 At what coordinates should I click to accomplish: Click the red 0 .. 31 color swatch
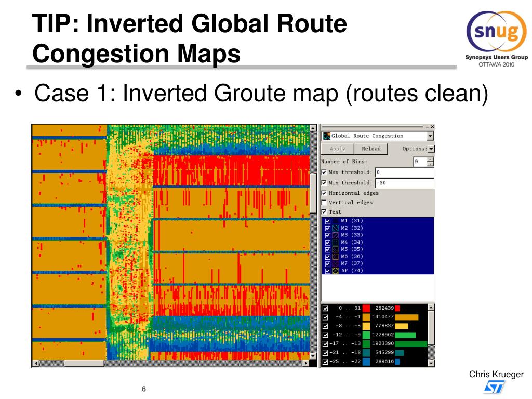(x=366, y=308)
